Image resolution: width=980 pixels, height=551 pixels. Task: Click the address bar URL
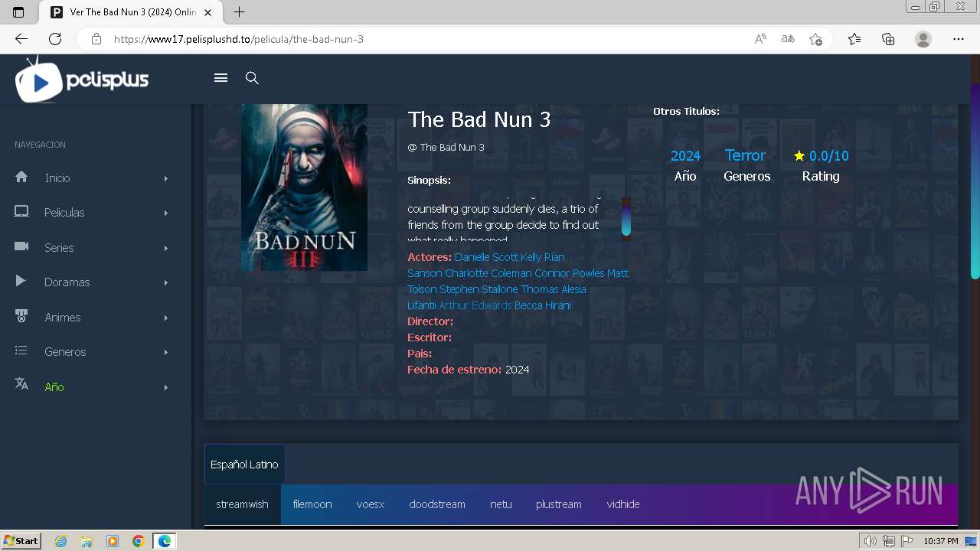point(239,39)
